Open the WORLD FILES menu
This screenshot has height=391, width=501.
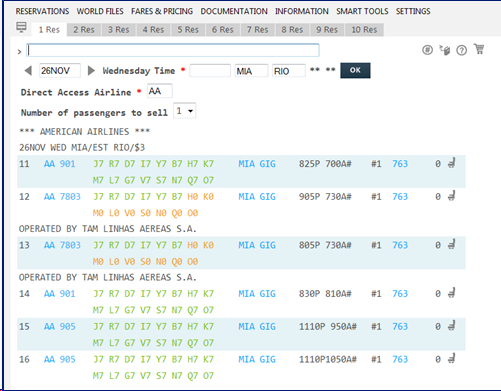pyautogui.click(x=100, y=11)
